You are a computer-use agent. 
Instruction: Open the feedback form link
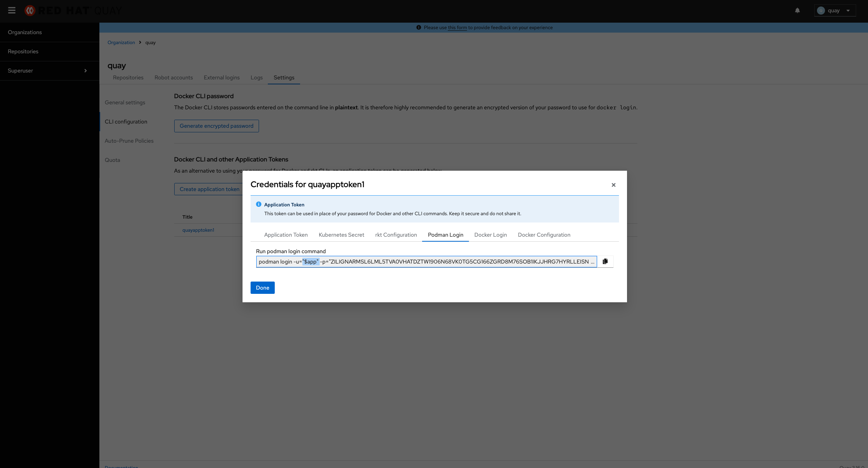[457, 28]
